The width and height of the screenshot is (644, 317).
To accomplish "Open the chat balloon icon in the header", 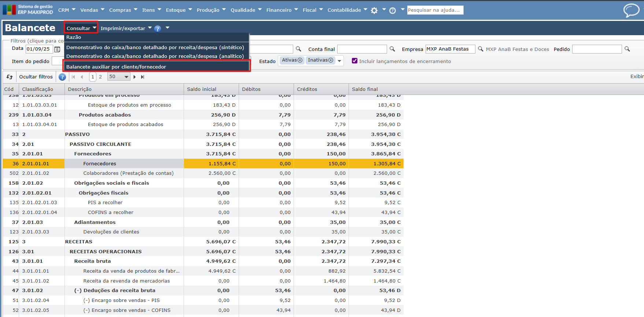I will pyautogui.click(x=631, y=10).
